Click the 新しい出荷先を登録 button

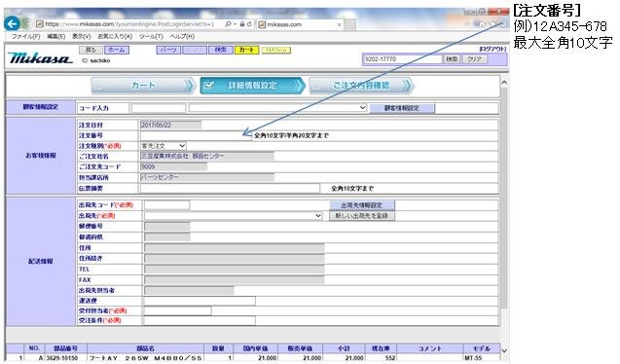point(362,216)
